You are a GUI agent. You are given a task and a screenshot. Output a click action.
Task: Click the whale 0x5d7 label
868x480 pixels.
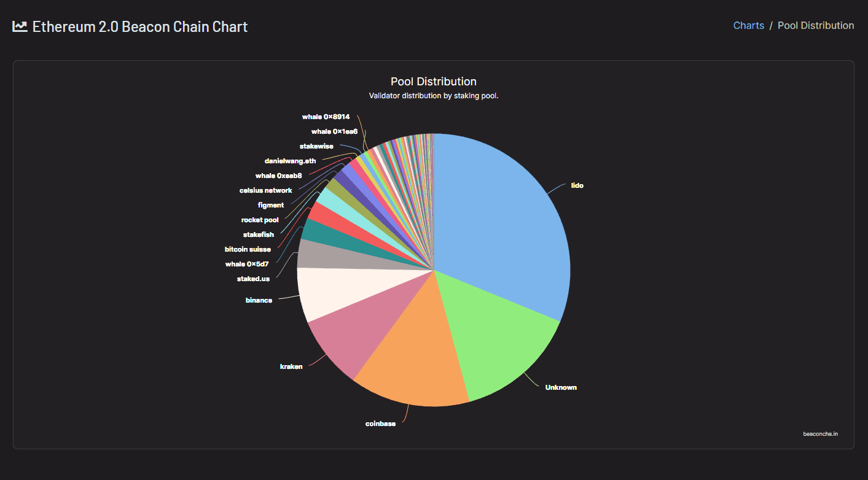[246, 264]
